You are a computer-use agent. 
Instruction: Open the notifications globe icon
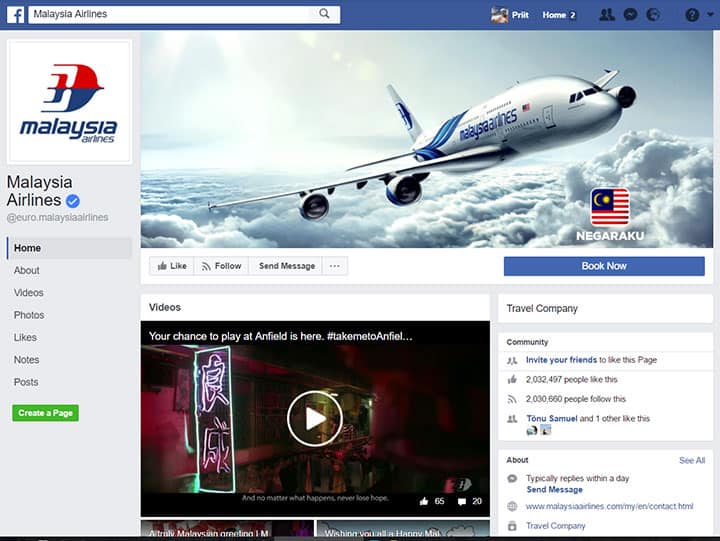coord(653,15)
